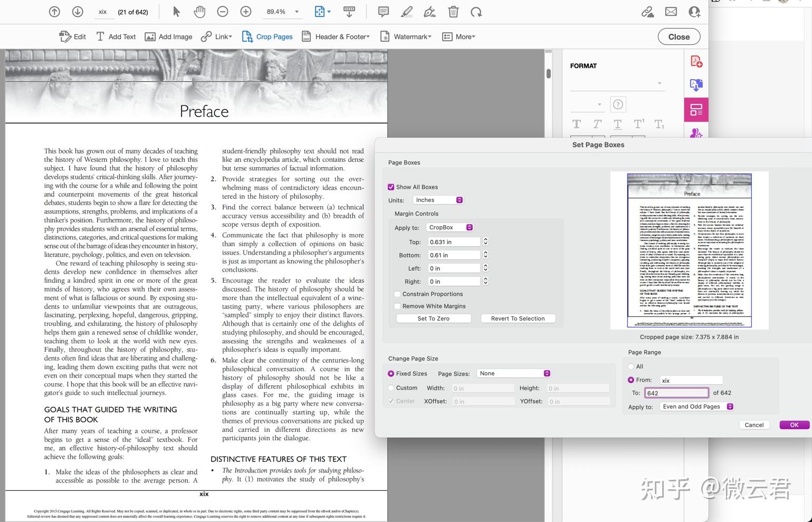Click the Set To Zero button
This screenshot has width=812, height=522.
tap(433, 318)
